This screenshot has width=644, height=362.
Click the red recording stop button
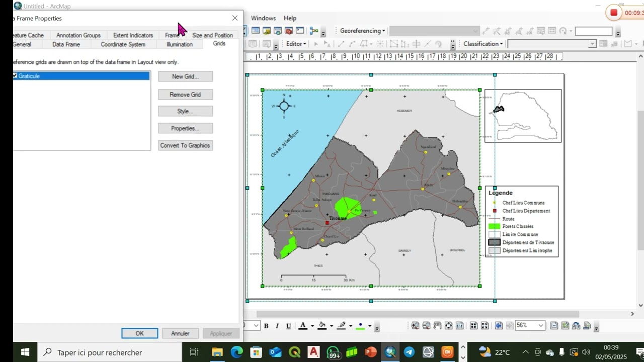(x=614, y=13)
